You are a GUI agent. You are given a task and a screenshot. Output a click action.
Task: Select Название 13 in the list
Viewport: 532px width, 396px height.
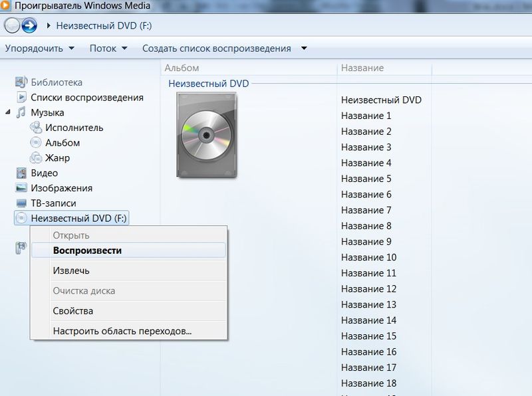369,304
